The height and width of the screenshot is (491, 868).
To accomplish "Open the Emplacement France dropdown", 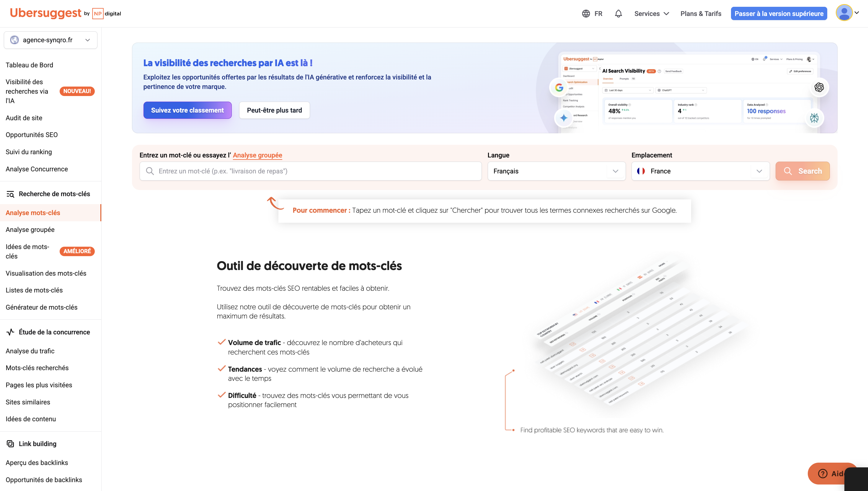I will 700,171.
